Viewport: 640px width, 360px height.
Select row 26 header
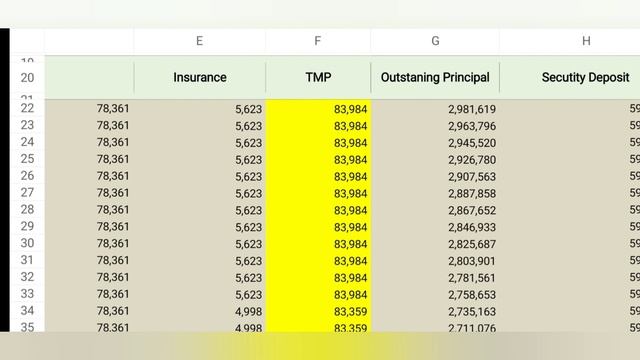coord(27,176)
